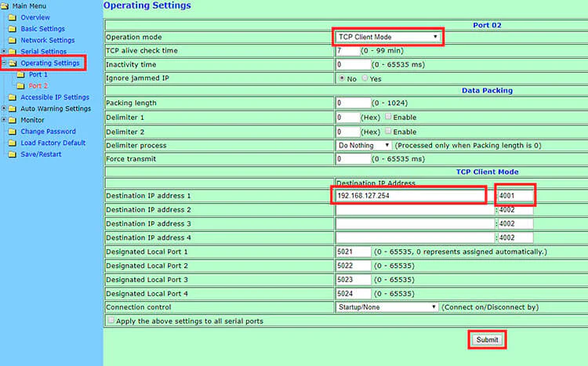Open Auto Warning Settings
The width and height of the screenshot is (588, 366).
56,109
